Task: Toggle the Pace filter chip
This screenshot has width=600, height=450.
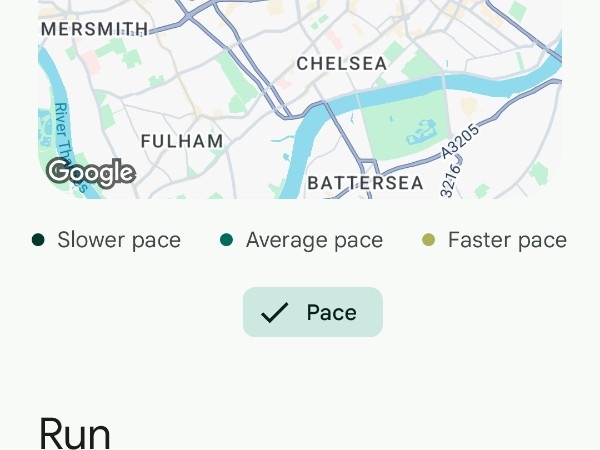Action: click(312, 312)
